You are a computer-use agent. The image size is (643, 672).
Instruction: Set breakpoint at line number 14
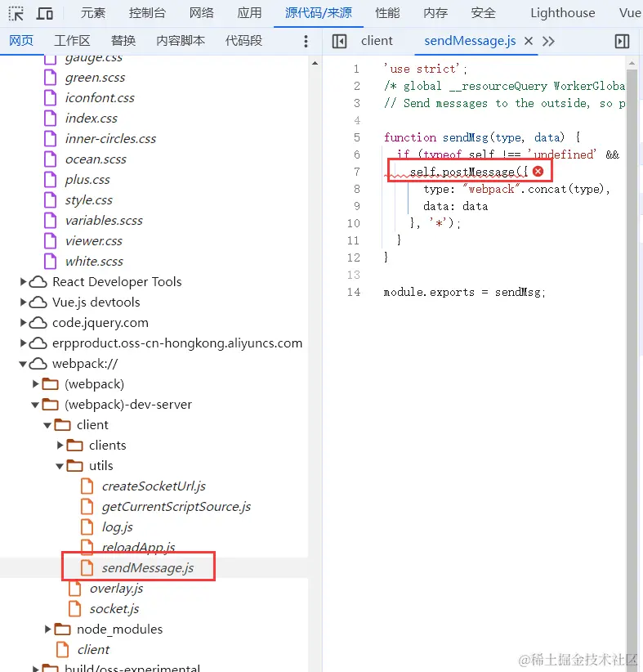pos(354,293)
